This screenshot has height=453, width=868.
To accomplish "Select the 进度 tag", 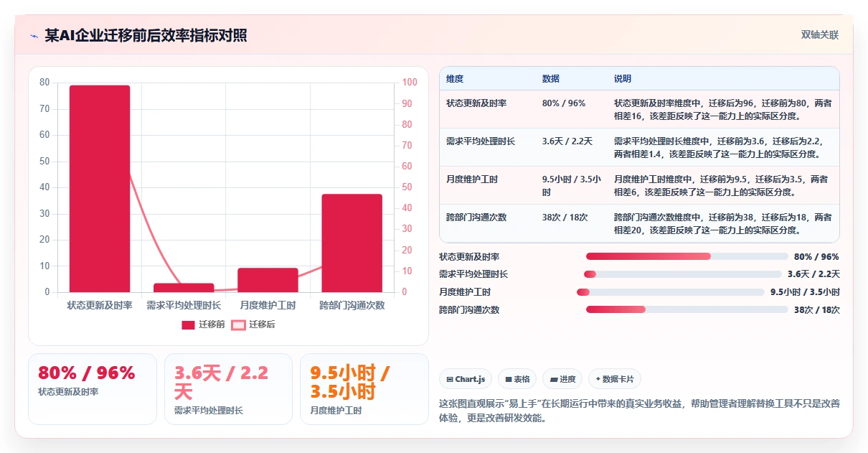I will [x=562, y=379].
